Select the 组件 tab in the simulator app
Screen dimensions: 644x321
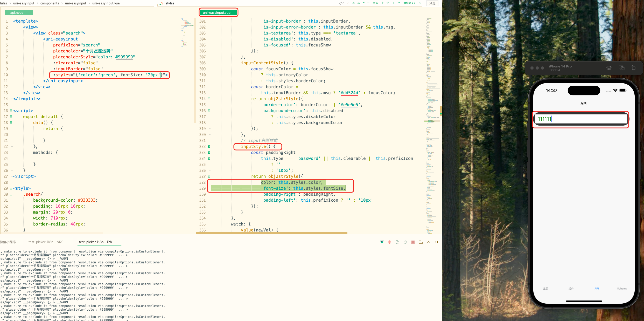pos(571,289)
